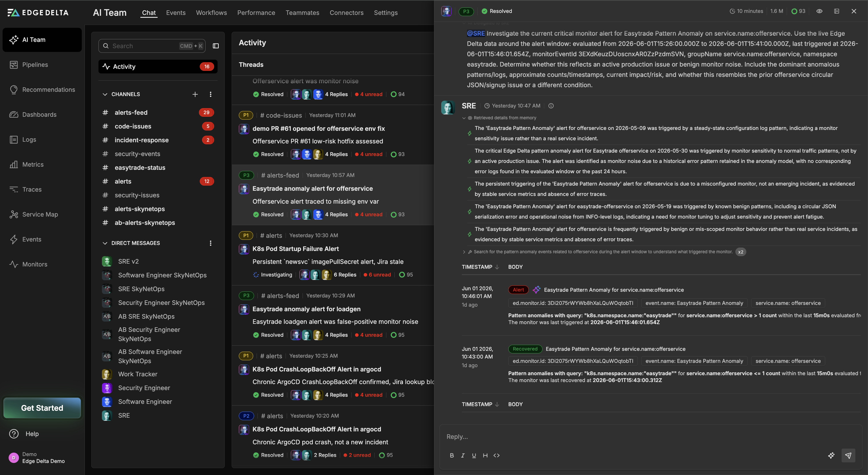Open the incident-response channel

[x=158, y=140]
